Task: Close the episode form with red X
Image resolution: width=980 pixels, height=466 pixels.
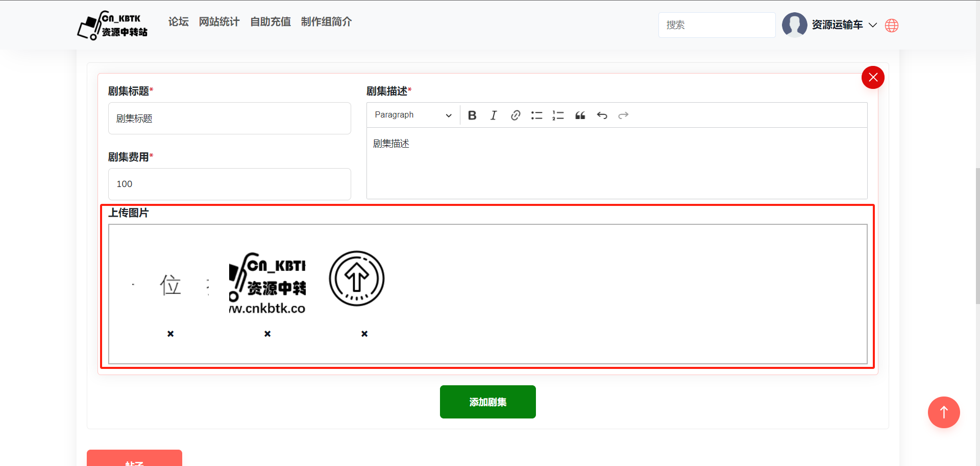Action: click(x=873, y=78)
